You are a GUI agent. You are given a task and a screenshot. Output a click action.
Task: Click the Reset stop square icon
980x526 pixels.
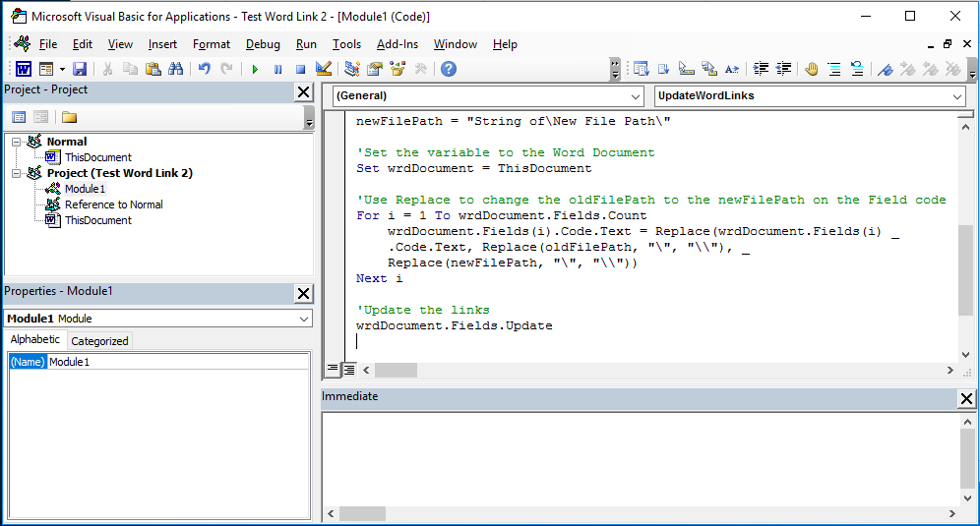301,69
